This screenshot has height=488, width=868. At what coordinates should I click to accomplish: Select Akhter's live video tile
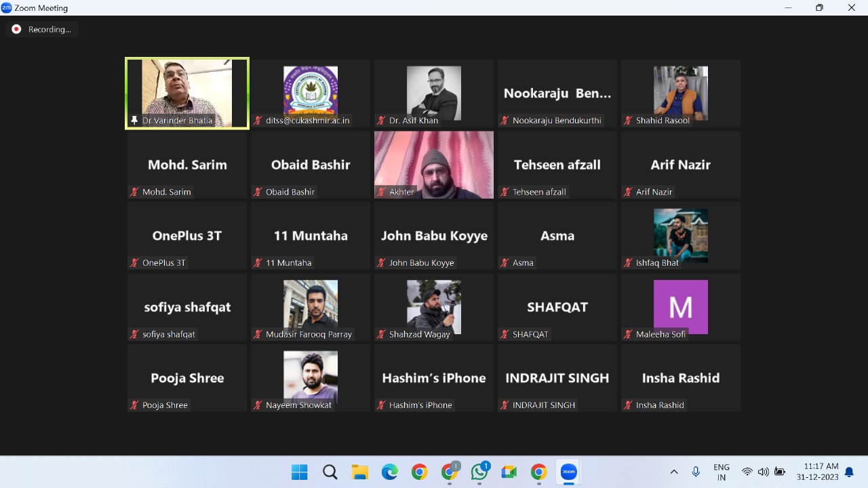[434, 165]
